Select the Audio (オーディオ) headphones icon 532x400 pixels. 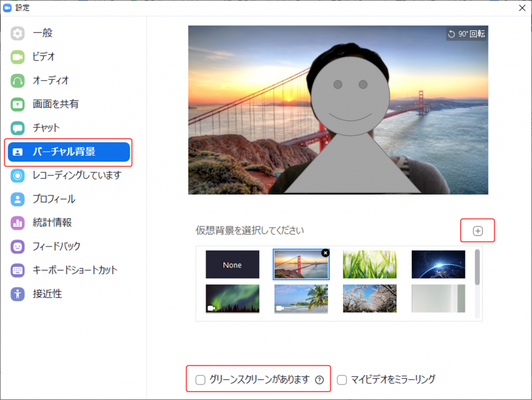click(18, 81)
